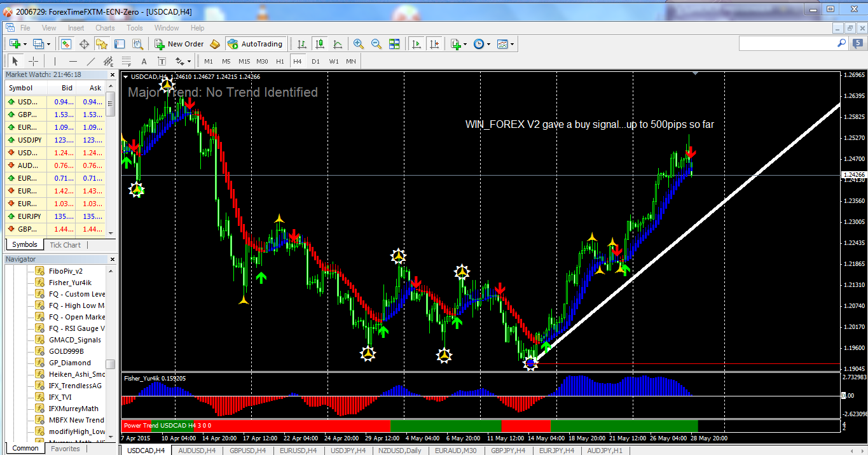
Task: Select Fisher_Yur4ik indicator in Navigator
Action: click(x=70, y=283)
